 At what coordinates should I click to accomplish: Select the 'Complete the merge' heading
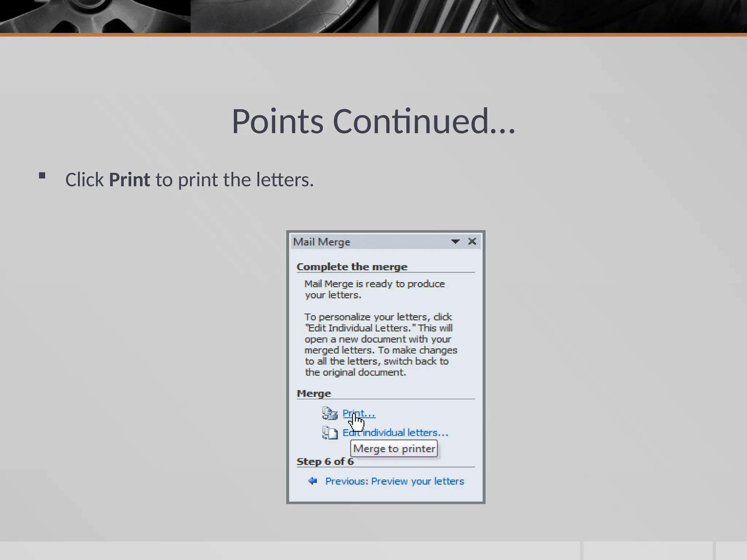pos(352,267)
